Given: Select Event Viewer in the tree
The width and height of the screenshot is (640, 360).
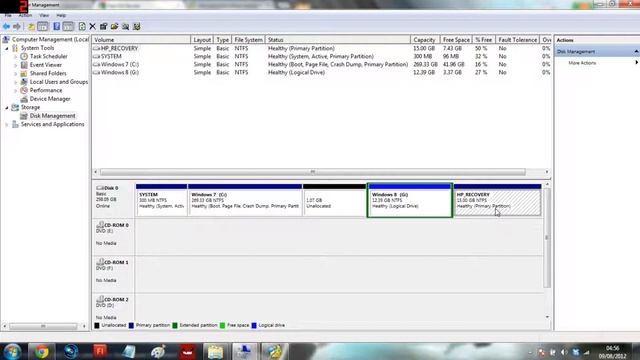Looking at the screenshot, I should (x=46, y=65).
